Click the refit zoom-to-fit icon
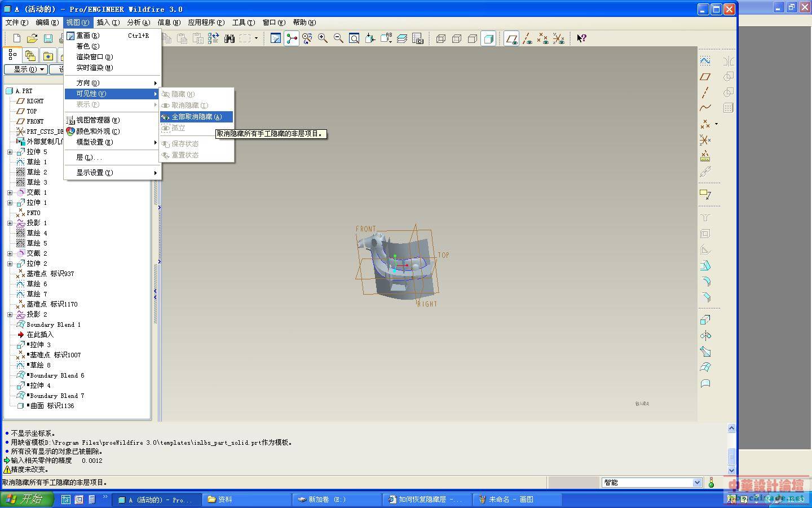The height and width of the screenshot is (508, 812). 355,38
